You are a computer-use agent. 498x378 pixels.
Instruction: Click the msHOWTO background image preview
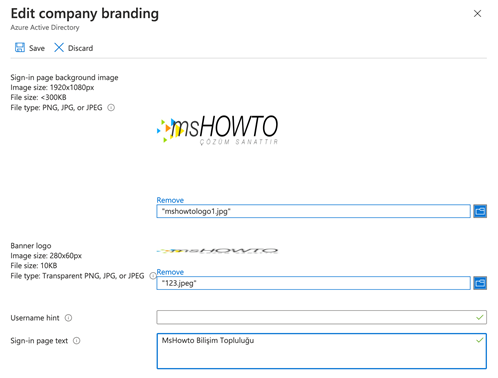tap(217, 130)
